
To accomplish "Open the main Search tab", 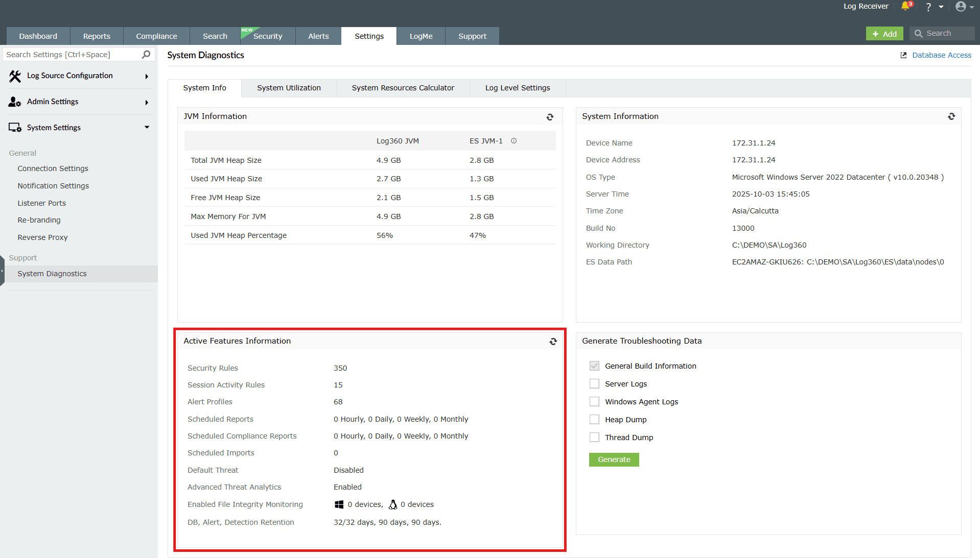I will [x=215, y=36].
